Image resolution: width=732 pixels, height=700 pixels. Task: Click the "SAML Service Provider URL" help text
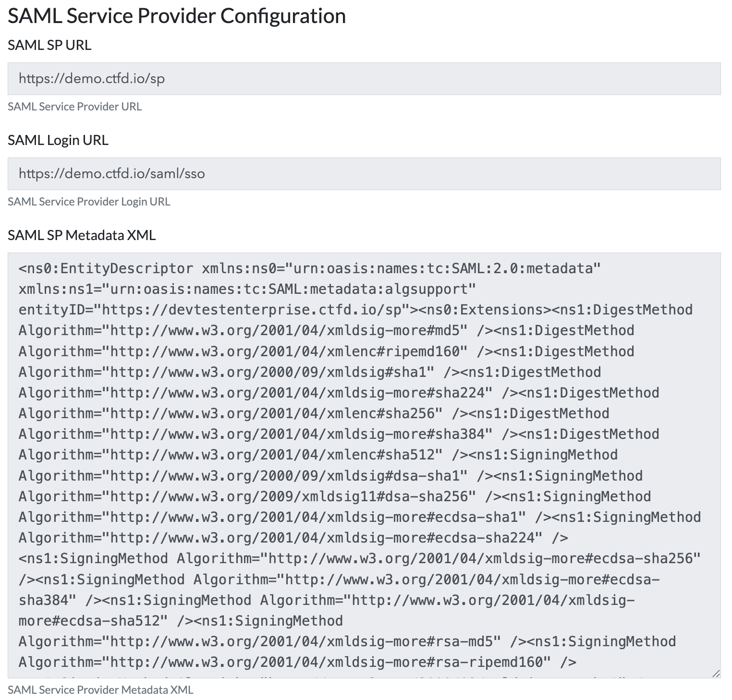tap(74, 107)
